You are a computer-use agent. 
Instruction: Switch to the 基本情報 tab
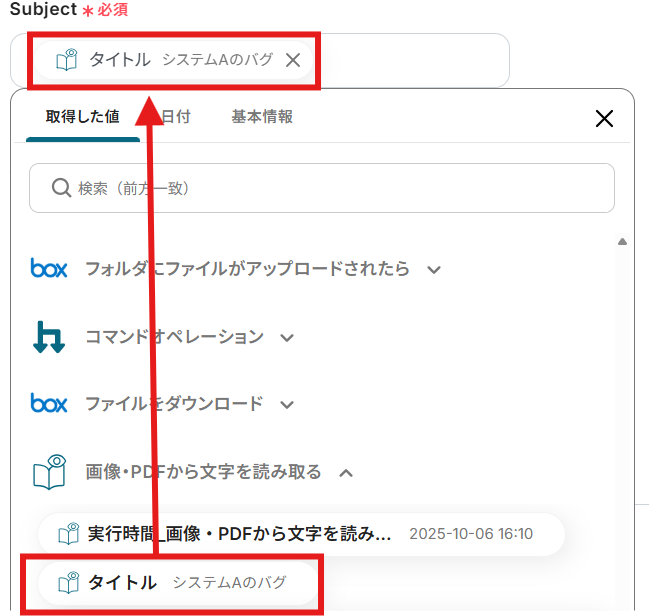pos(262,117)
